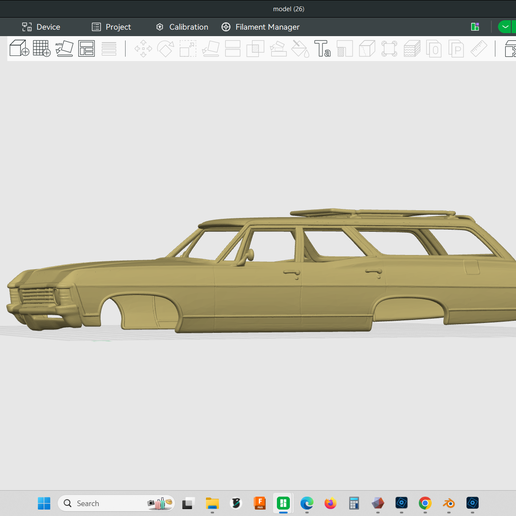Select the Lay on face tool

[x=211, y=49]
